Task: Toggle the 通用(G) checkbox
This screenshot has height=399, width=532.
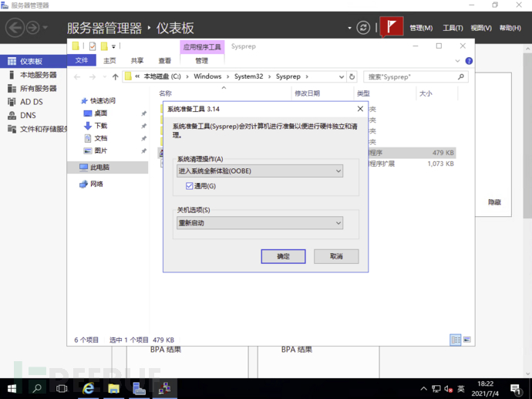Action: coord(190,186)
